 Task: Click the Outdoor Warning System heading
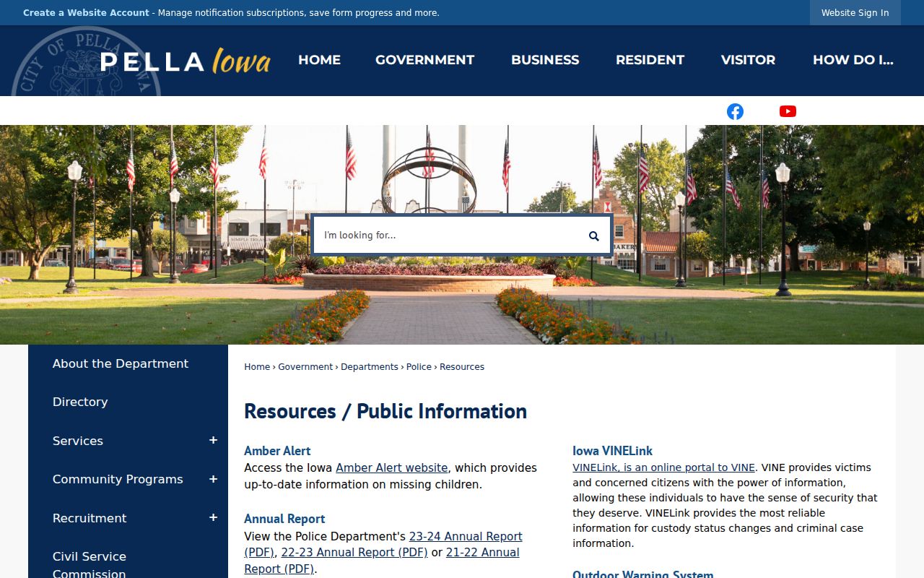pyautogui.click(x=642, y=574)
